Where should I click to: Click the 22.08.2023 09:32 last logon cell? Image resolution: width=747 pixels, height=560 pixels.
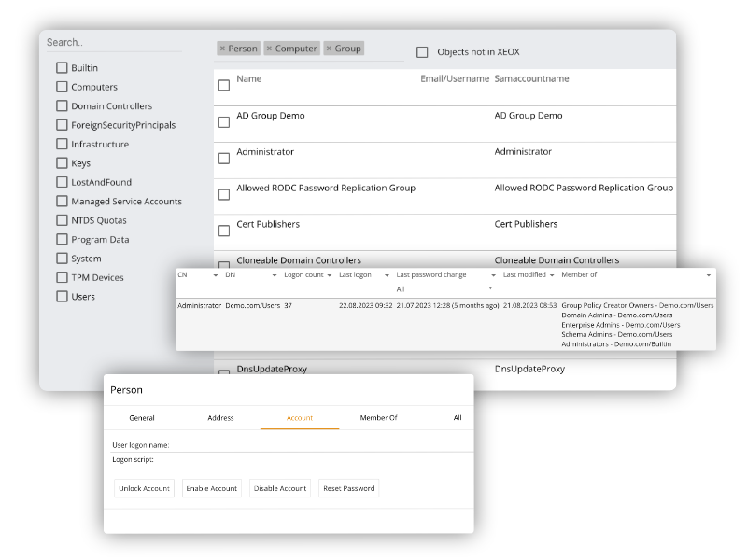pos(366,306)
